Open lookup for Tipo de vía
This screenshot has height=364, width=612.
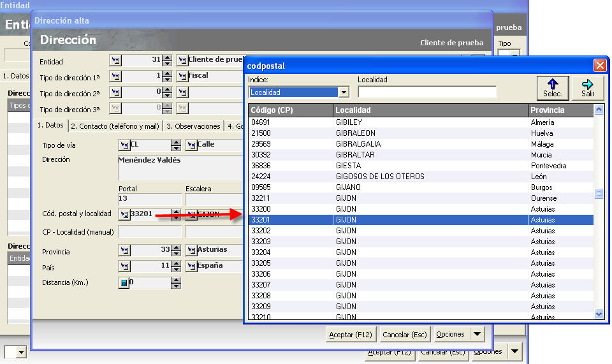click(124, 145)
